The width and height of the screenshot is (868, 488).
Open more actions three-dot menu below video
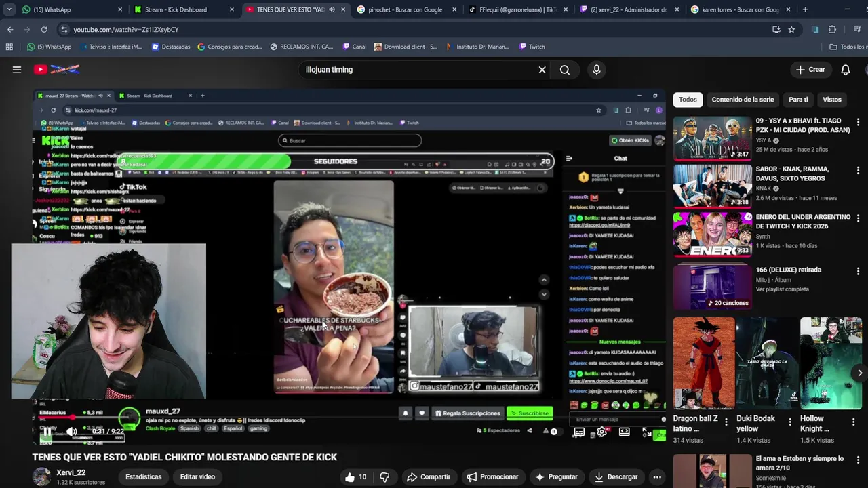657,477
